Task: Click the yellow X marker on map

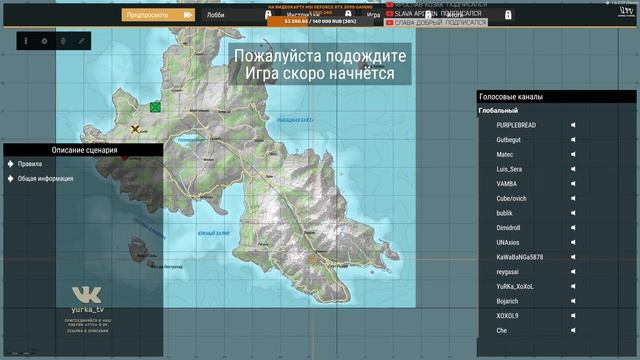Action: click(x=135, y=129)
